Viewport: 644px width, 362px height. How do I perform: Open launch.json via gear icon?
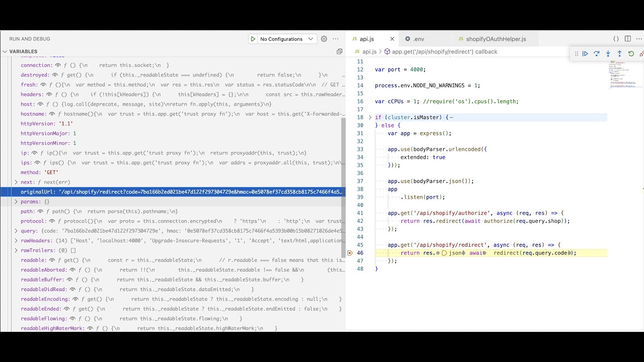coord(324,39)
